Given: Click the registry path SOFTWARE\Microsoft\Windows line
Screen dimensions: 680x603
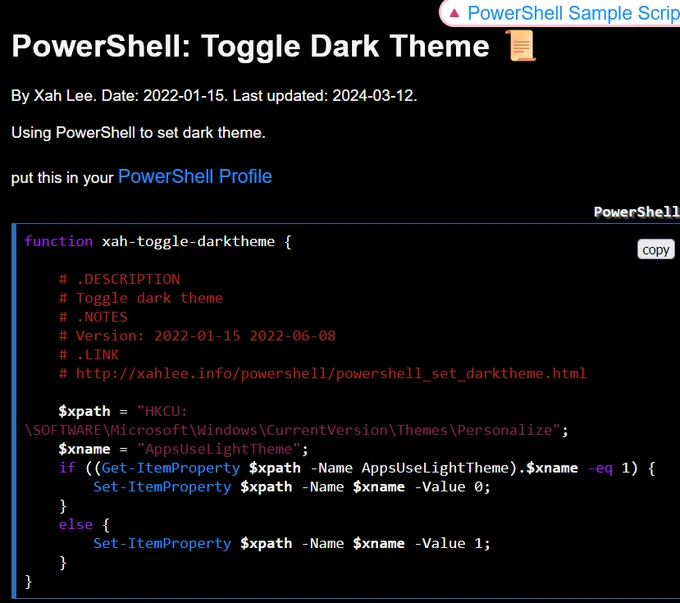Looking at the screenshot, I should pos(296,430).
